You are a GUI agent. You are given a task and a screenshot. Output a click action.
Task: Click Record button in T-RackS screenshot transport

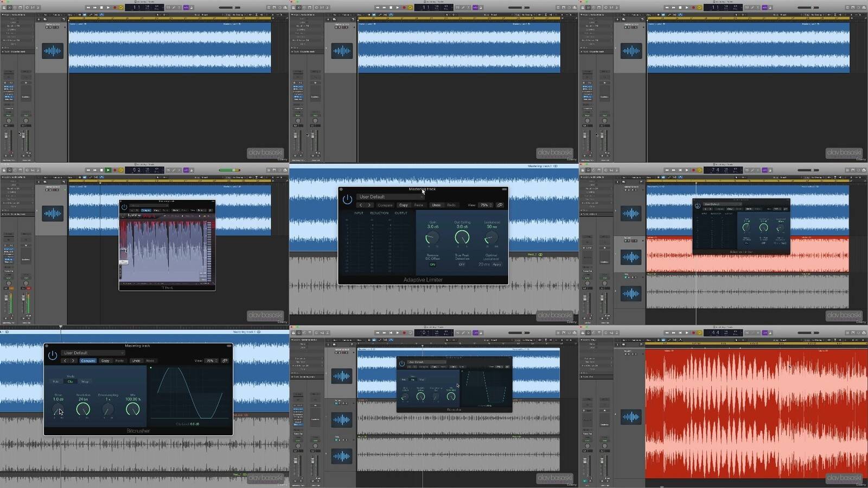tap(114, 170)
